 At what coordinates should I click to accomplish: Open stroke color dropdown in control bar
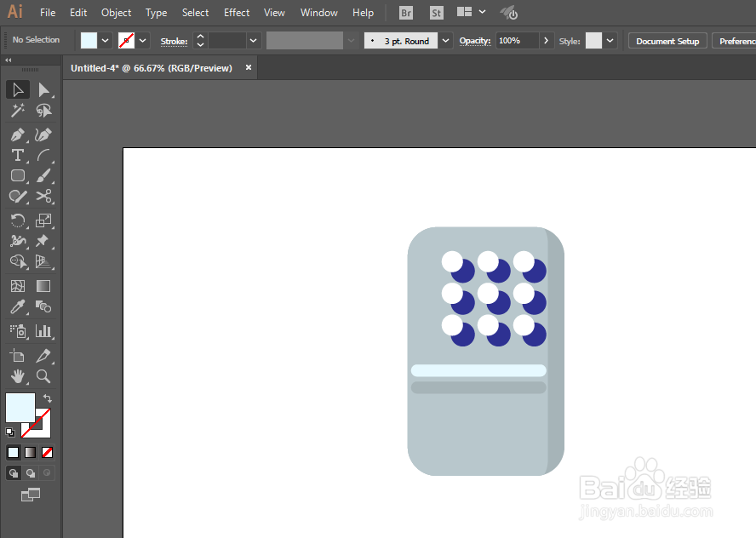[143, 41]
